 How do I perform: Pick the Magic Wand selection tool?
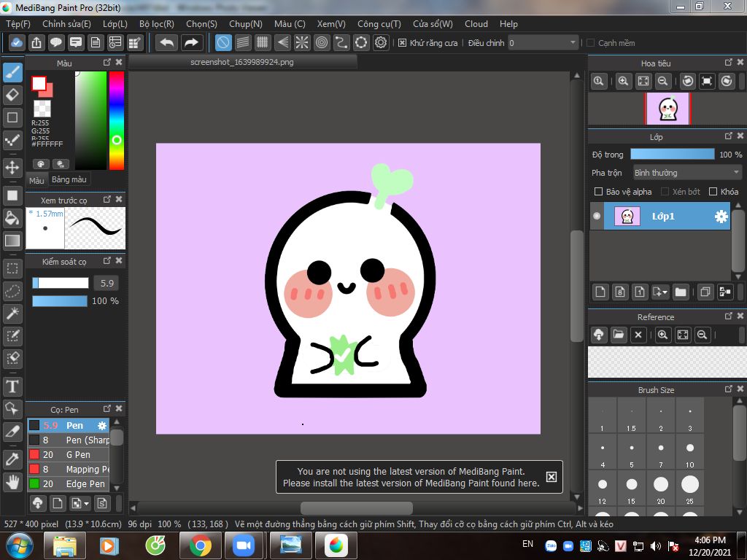click(12, 314)
